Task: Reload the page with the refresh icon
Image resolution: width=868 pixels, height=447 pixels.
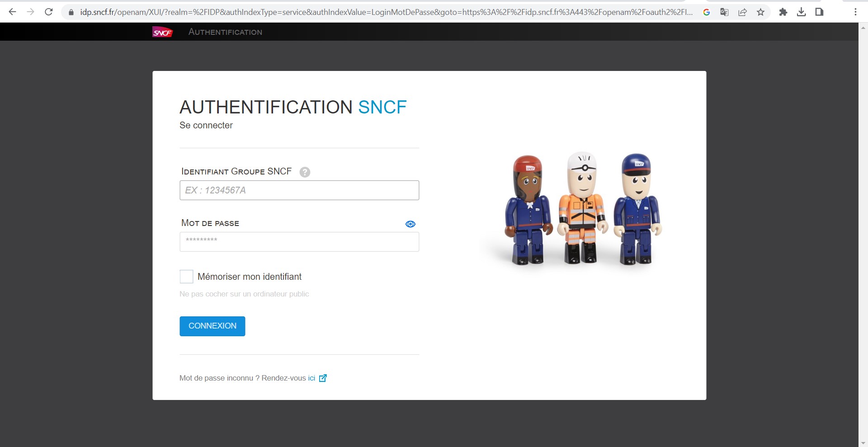Action: (49, 12)
